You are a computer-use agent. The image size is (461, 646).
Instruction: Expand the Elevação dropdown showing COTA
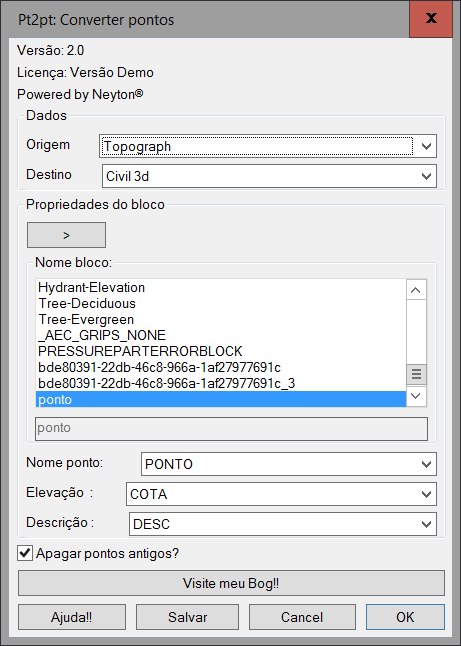pos(281,494)
